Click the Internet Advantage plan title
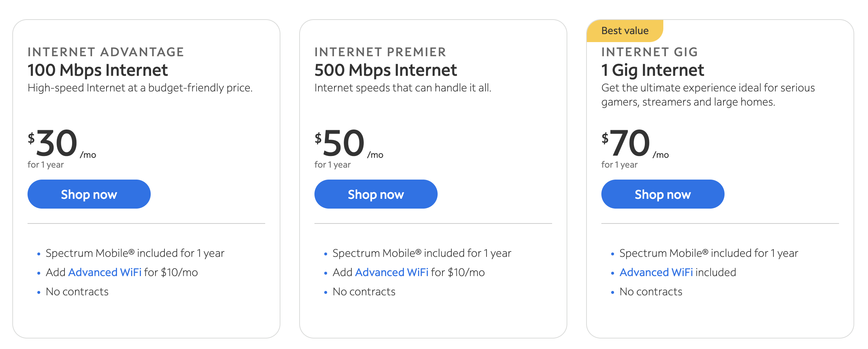Image resolution: width=868 pixels, height=349 pixels. [106, 52]
